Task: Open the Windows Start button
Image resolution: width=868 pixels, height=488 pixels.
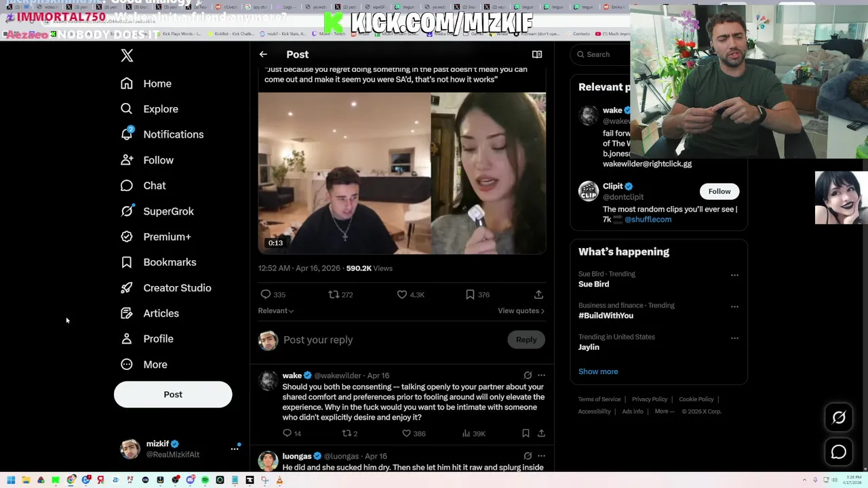Action: coord(11,481)
